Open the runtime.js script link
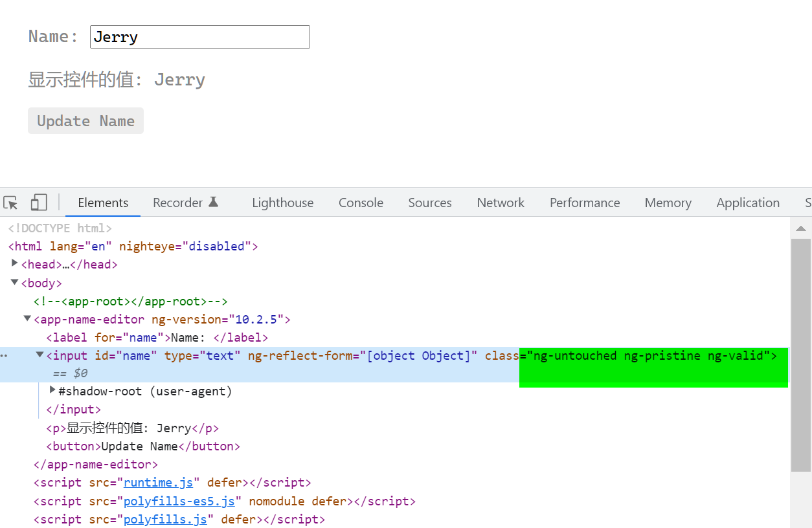The height and width of the screenshot is (528, 812). point(159,483)
